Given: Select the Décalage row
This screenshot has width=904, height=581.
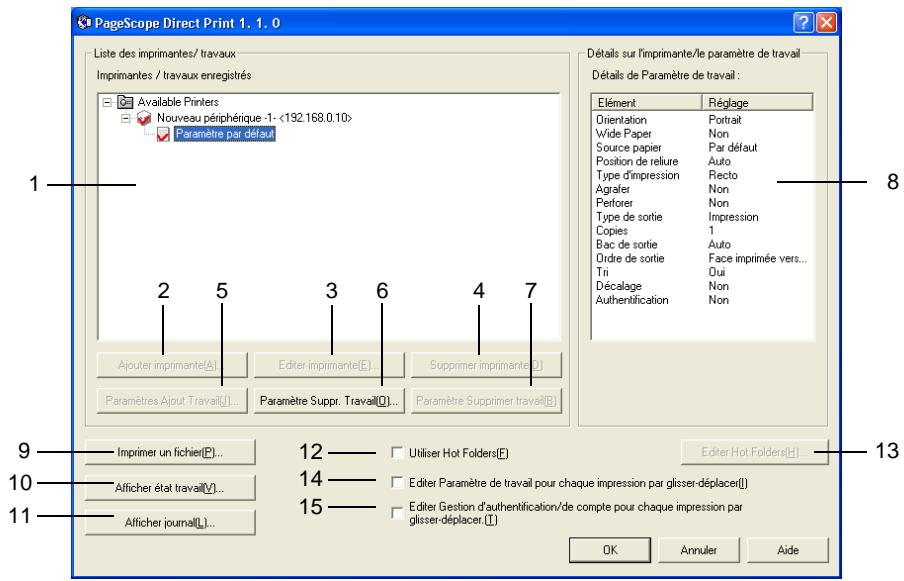Looking at the screenshot, I should [702, 286].
